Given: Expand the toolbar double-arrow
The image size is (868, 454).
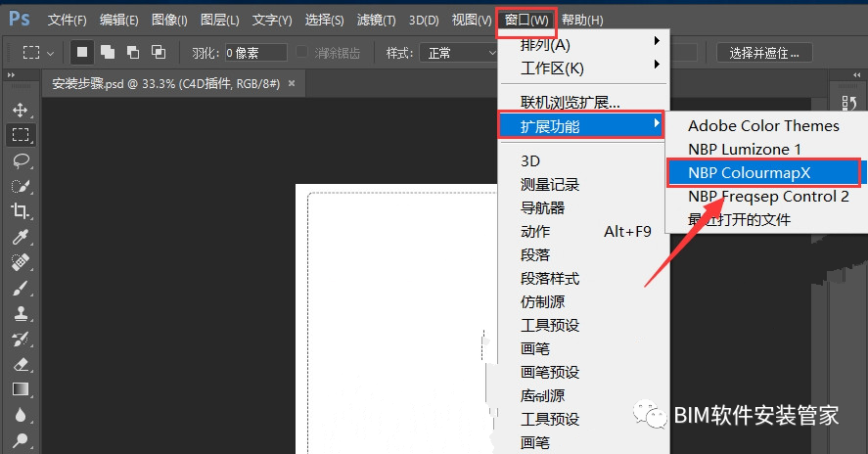Looking at the screenshot, I should pyautogui.click(x=11, y=74).
